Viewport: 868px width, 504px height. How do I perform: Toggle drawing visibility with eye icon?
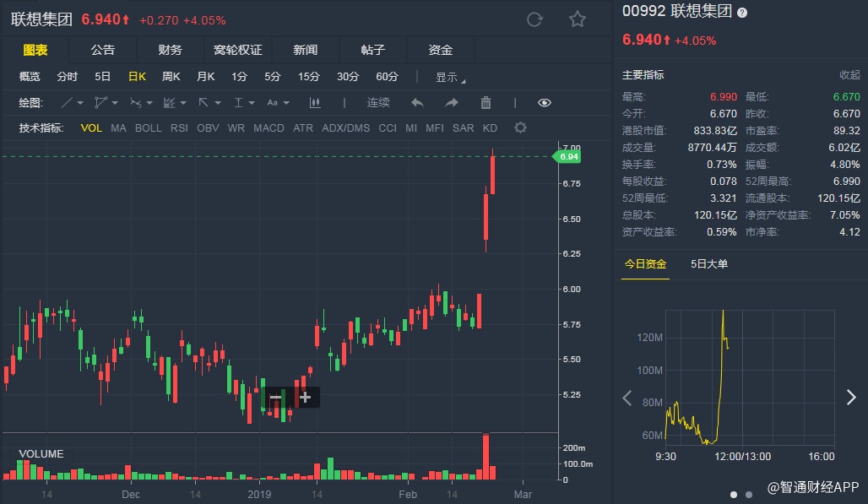point(544,102)
